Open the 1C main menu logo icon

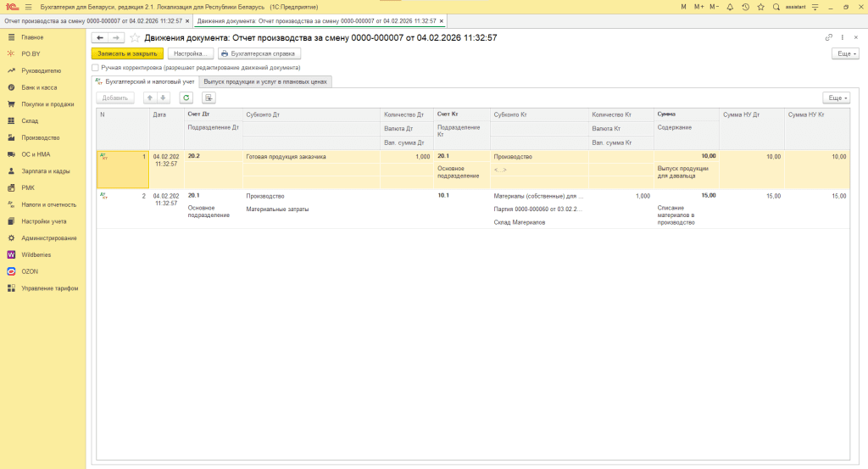point(12,7)
